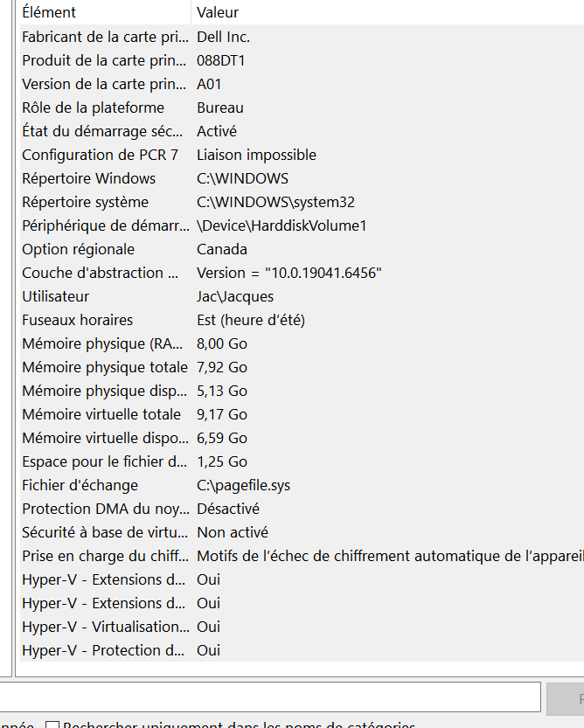Select the Mémoire physique totale row

302,367
